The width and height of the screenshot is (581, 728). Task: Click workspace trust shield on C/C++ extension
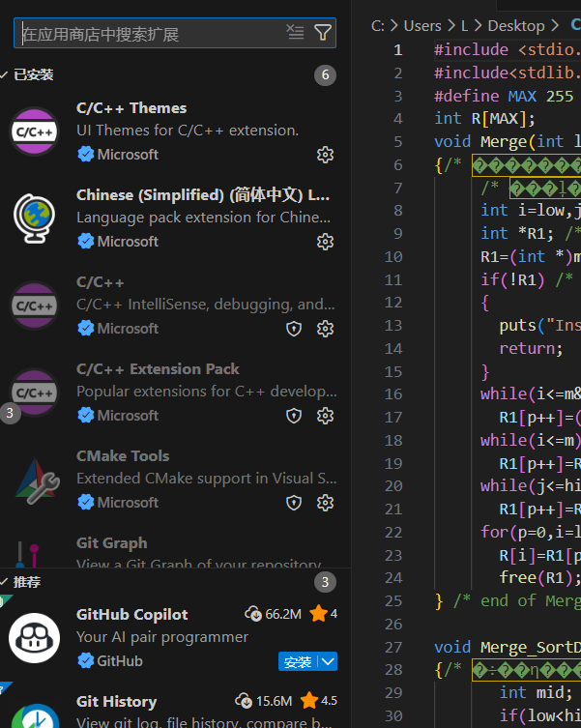294,329
